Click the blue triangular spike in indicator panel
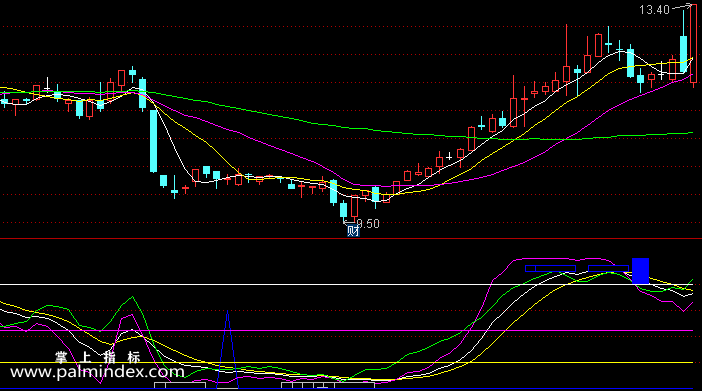 [x=227, y=349]
